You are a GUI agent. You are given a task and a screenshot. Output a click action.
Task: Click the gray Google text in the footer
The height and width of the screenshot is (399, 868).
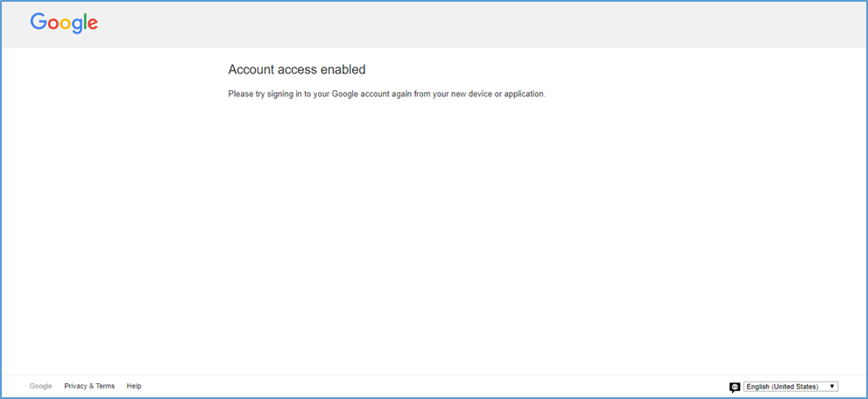click(40, 386)
